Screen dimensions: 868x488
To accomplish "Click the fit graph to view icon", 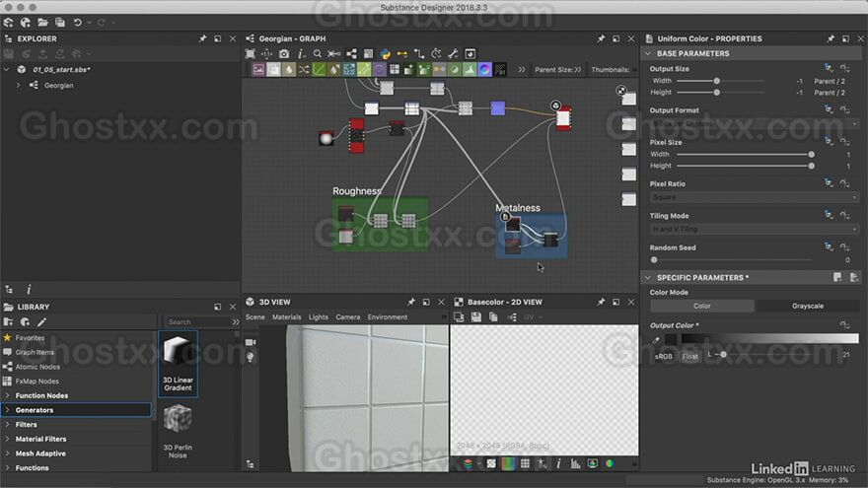I will pos(251,53).
